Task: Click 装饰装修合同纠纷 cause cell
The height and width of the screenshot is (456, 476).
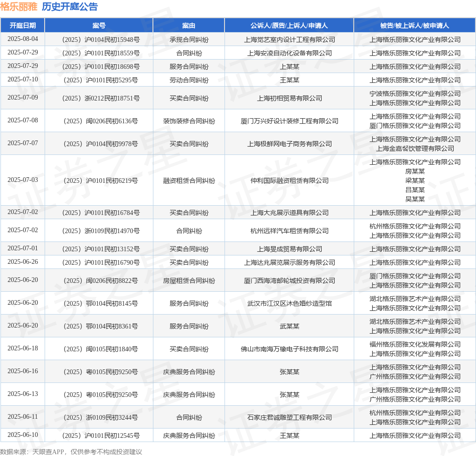Action: pyautogui.click(x=189, y=121)
